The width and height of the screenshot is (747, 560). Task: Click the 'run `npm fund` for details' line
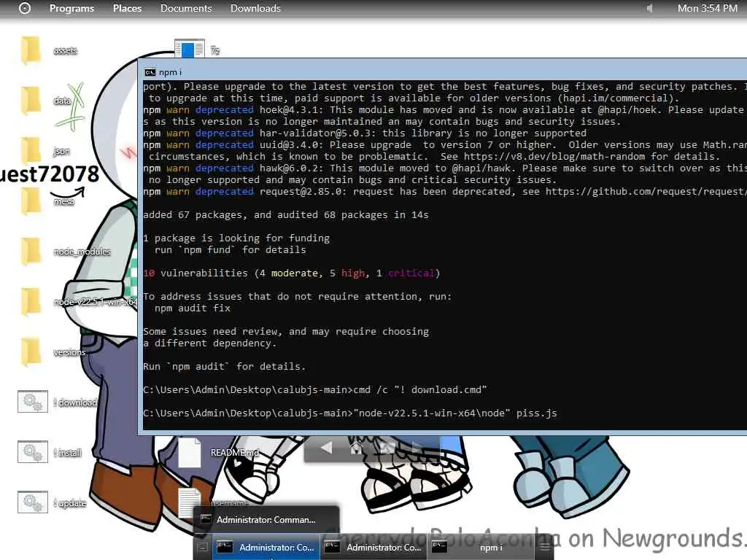[230, 250]
